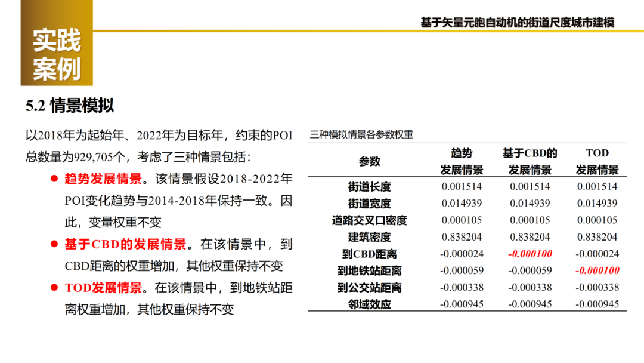The height and width of the screenshot is (363, 644).
Task: Select the red -0.000100 in 到地铁站距离 row
Action: point(597,271)
